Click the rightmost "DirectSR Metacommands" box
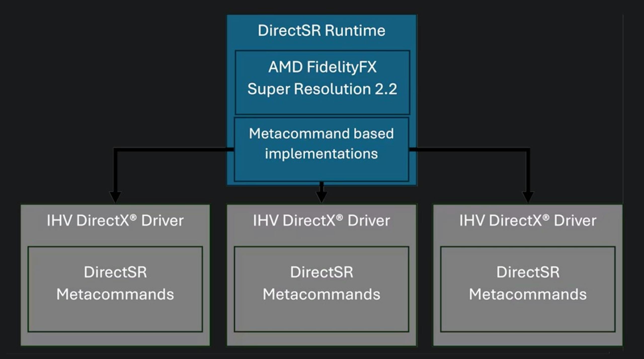The image size is (644, 359). (x=528, y=289)
